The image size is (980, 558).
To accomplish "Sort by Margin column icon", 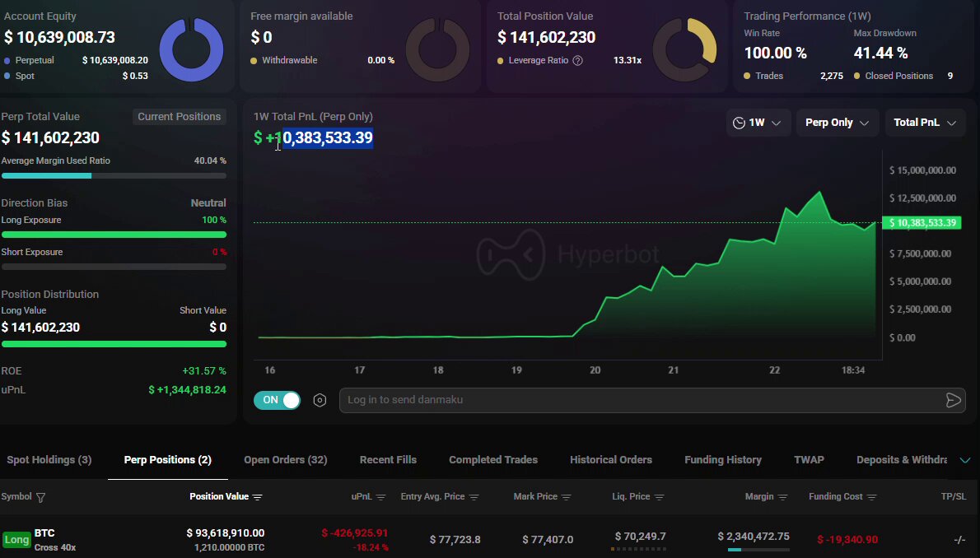I will (782, 497).
